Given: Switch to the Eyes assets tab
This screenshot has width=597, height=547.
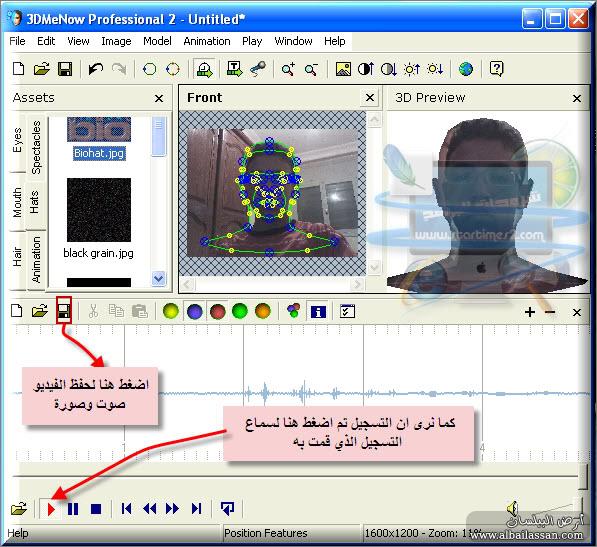Looking at the screenshot, I should click(x=17, y=141).
